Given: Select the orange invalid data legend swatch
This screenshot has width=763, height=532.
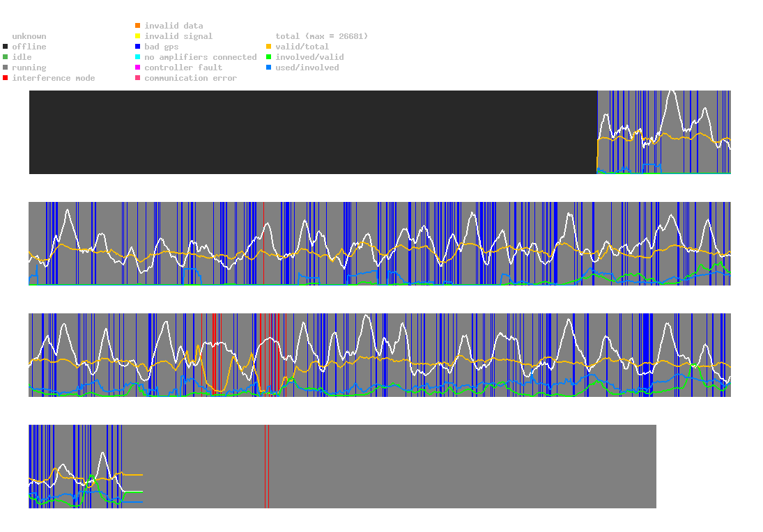Looking at the screenshot, I should pos(138,26).
